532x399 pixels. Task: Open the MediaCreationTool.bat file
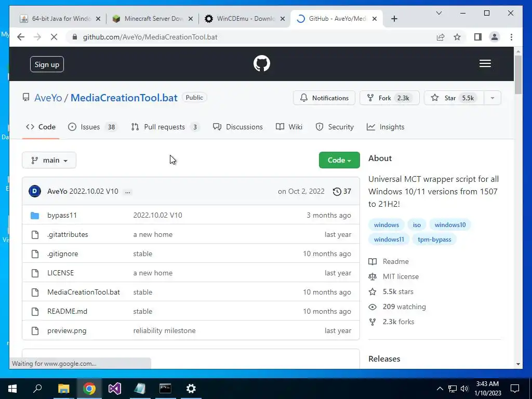click(x=84, y=292)
